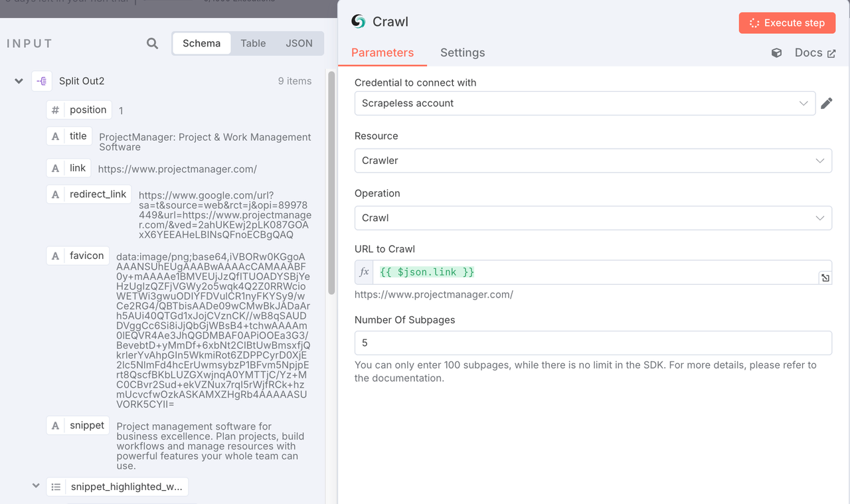850x504 pixels.
Task: Collapse the Split Out2 node tree
Action: click(x=19, y=81)
